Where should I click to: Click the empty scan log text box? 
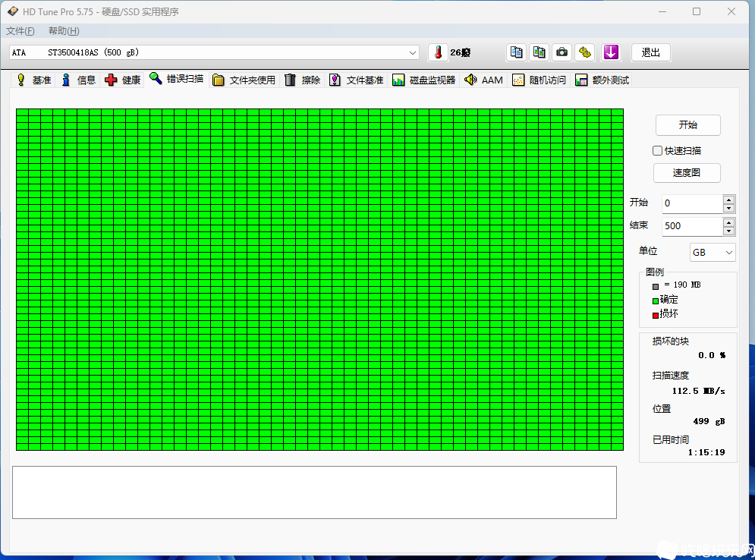click(314, 492)
